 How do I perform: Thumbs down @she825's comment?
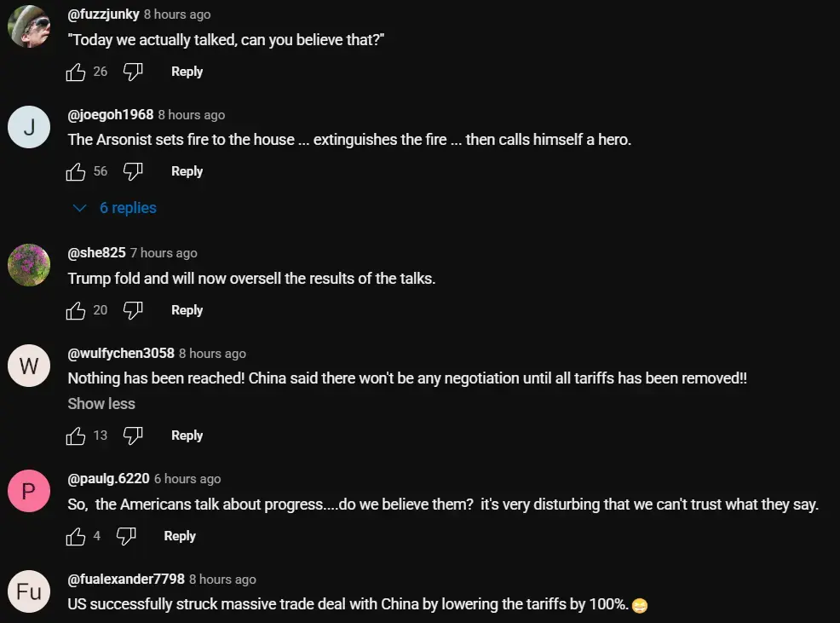133,311
